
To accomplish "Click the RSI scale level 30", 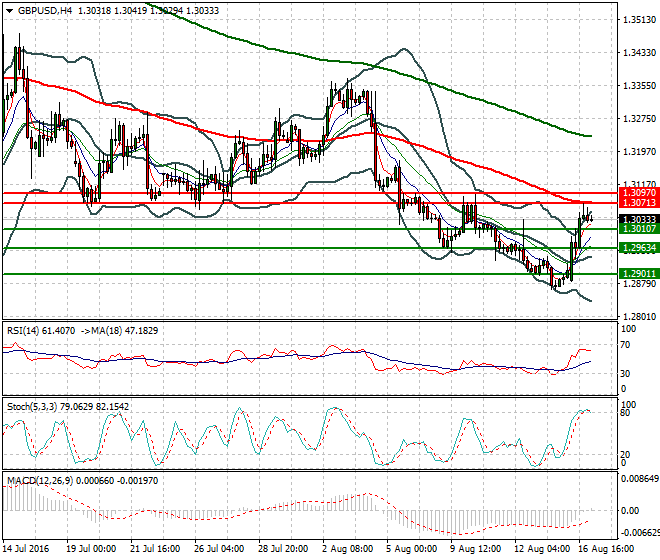I will [x=625, y=373].
